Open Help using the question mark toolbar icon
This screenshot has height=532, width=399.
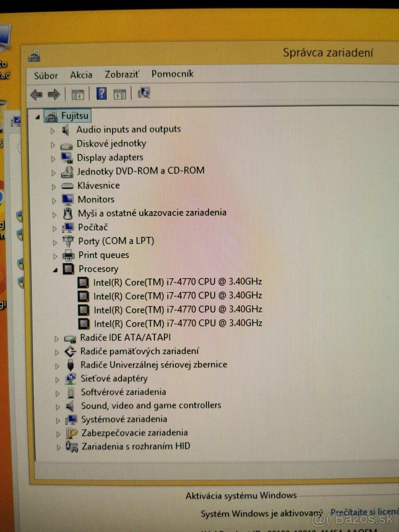click(x=101, y=94)
